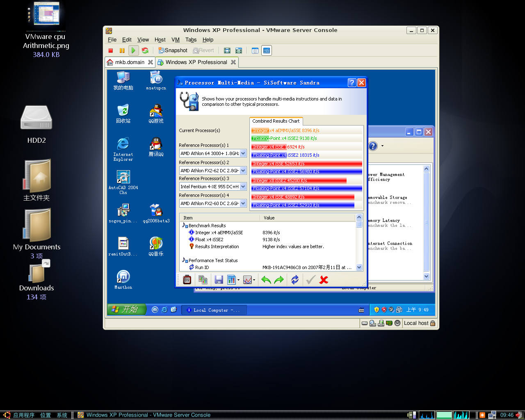Viewport: 525px width, 420px height.
Task: Expand Reference Processor 2 FX2-62 dropdown
Action: (x=243, y=171)
